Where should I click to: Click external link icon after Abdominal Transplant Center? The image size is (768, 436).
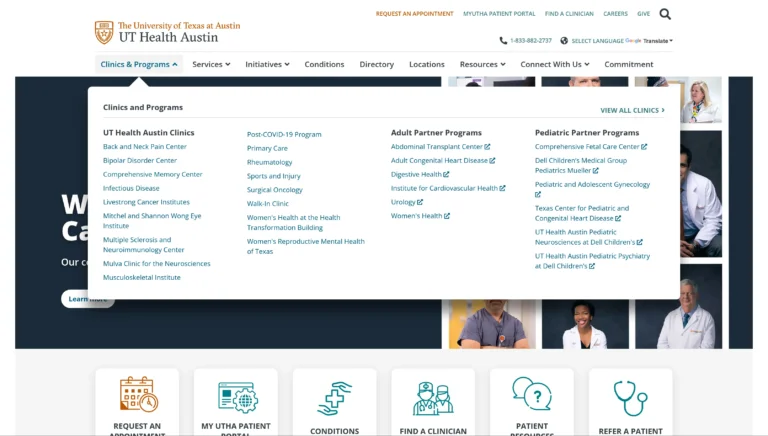tap(487, 146)
